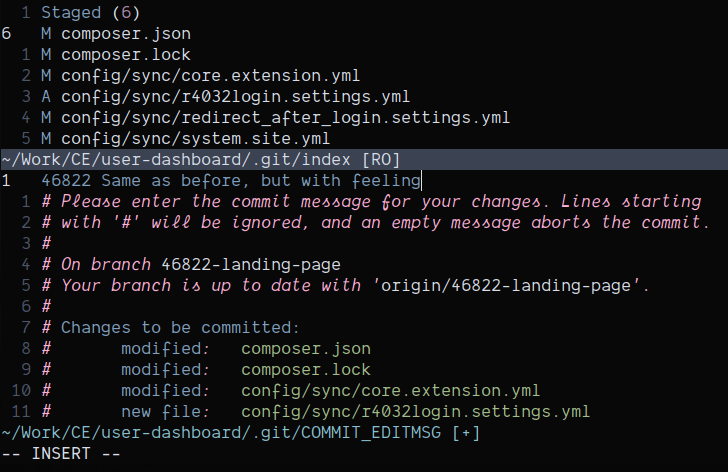The height and width of the screenshot is (472, 728).
Task: Click the Staged (6) section header
Action: 85,13
